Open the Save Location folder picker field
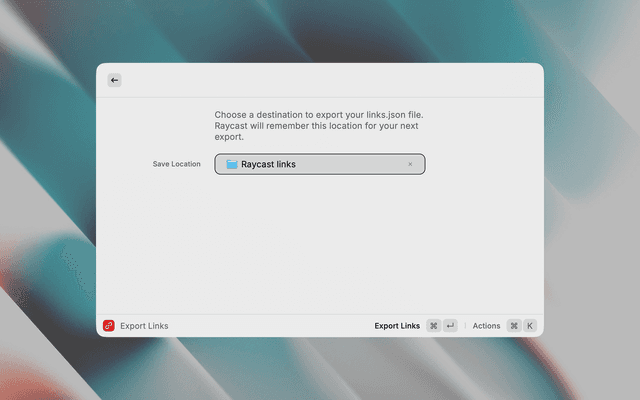Screen dimensions: 640x400 pyautogui.click(x=320, y=164)
